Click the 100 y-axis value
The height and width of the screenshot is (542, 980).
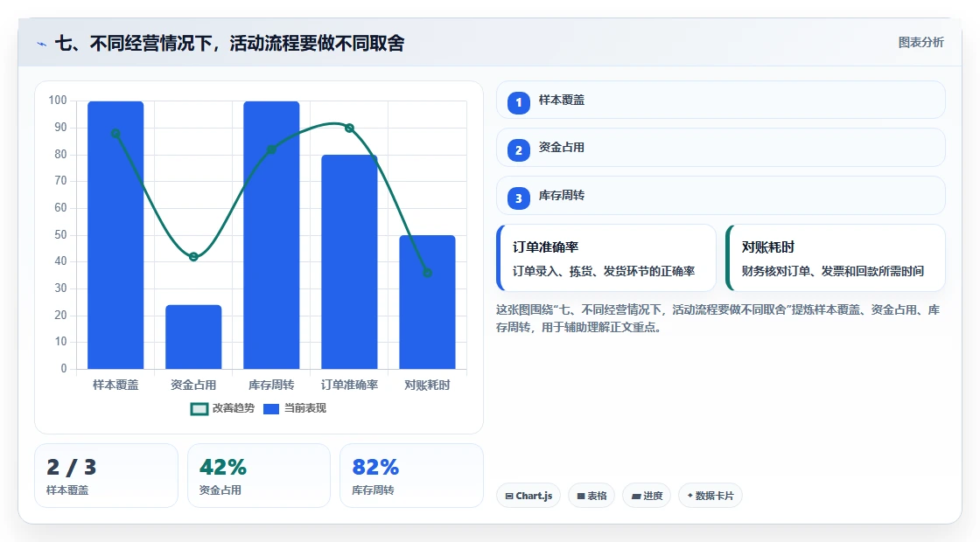tap(58, 101)
